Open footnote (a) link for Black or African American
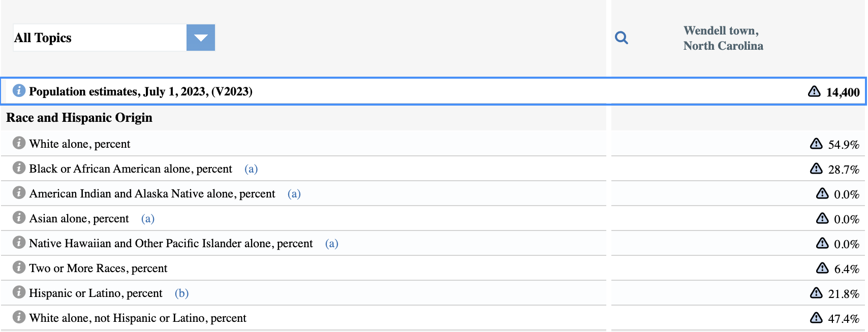The image size is (868, 332). click(x=251, y=169)
